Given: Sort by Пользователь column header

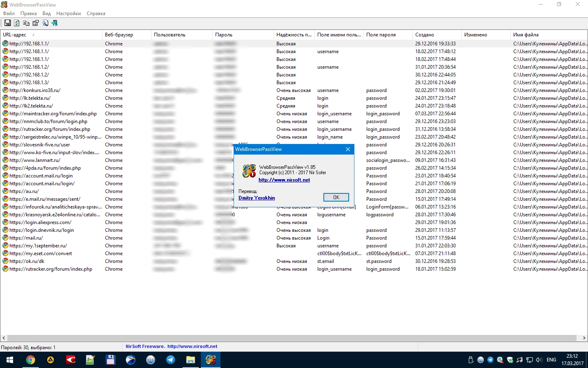Looking at the screenshot, I should [x=182, y=35].
